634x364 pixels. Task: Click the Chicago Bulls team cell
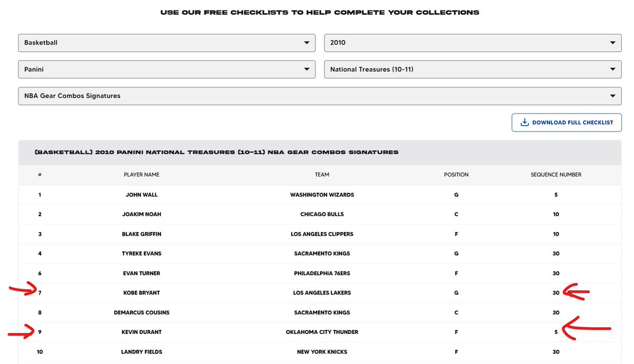click(x=322, y=214)
